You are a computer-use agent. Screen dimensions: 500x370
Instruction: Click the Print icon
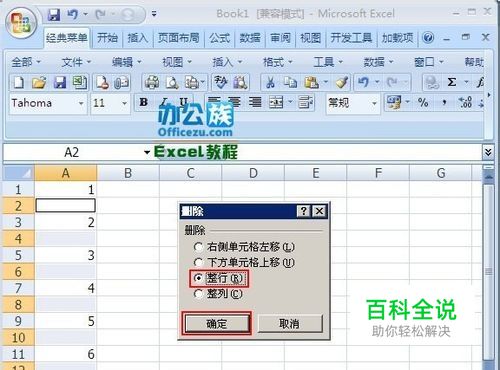pyautogui.click(x=151, y=82)
